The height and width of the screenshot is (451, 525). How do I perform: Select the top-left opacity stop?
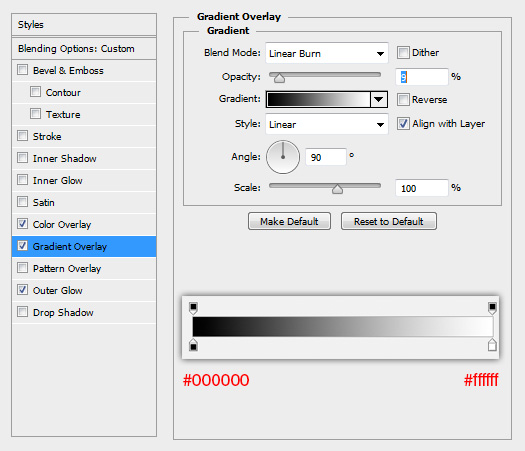[x=193, y=308]
